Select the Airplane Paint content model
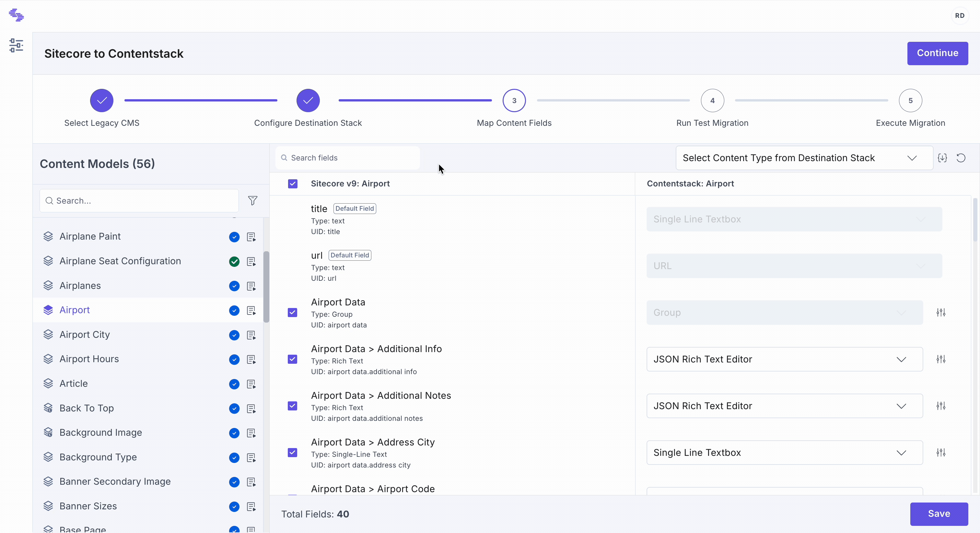This screenshot has height=533, width=980. point(148,237)
